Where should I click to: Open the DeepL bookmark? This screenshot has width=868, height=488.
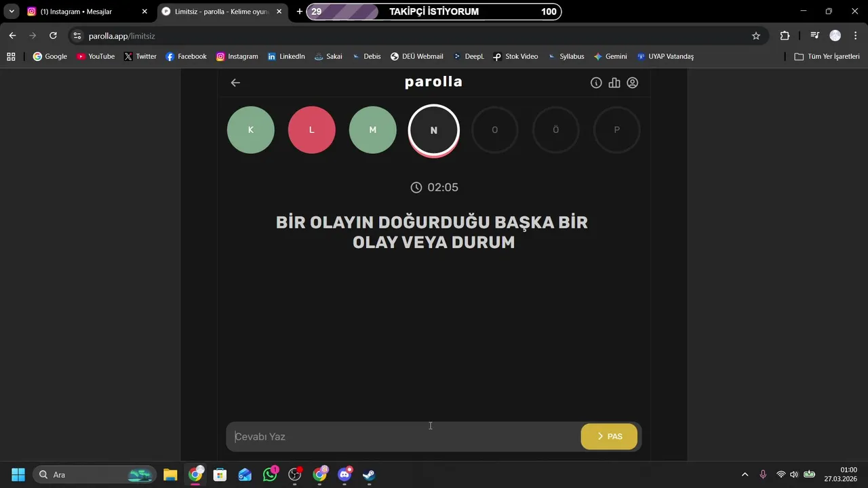tap(469, 57)
